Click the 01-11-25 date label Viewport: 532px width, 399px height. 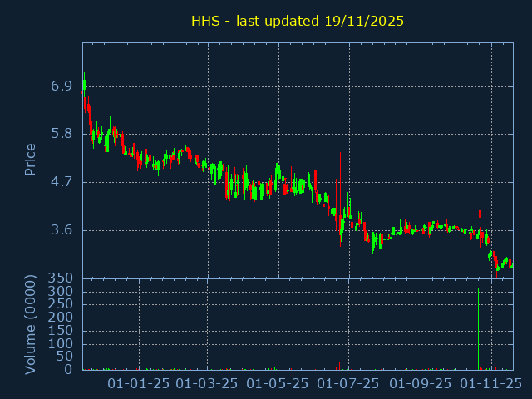(491, 383)
